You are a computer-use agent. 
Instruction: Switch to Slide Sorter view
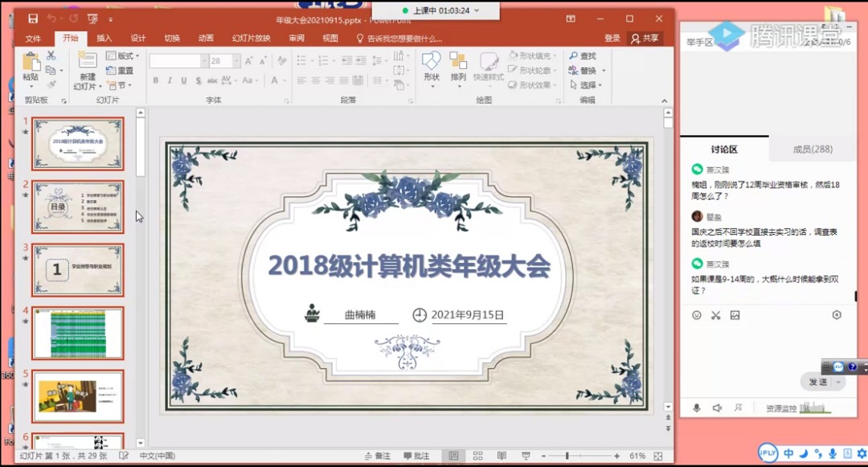478,456
